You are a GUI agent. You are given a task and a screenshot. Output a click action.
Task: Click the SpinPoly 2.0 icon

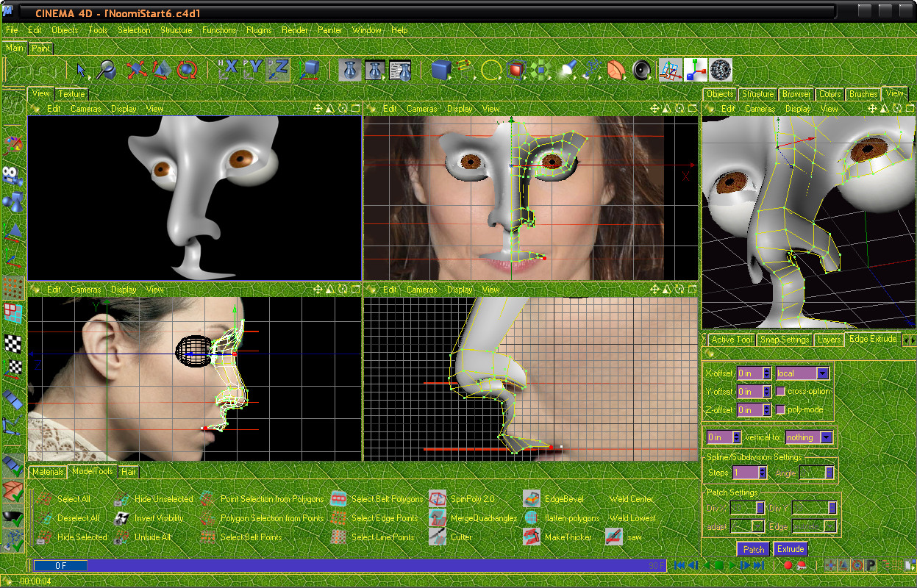click(x=438, y=499)
